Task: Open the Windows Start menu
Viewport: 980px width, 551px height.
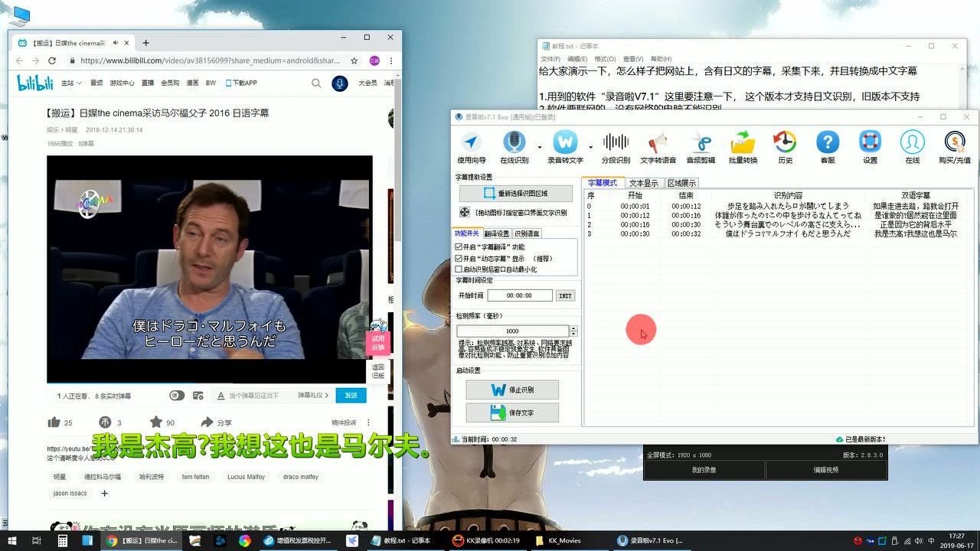Action: (x=11, y=540)
